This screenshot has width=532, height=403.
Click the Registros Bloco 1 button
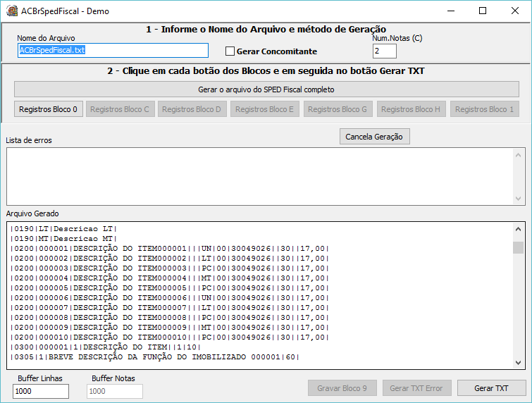[485, 109]
